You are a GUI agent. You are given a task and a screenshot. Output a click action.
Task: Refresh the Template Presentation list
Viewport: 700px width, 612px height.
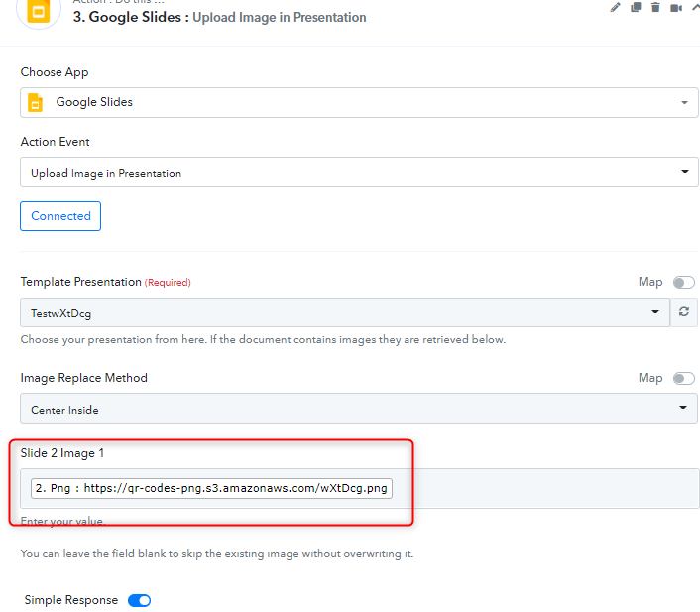pyautogui.click(x=684, y=311)
